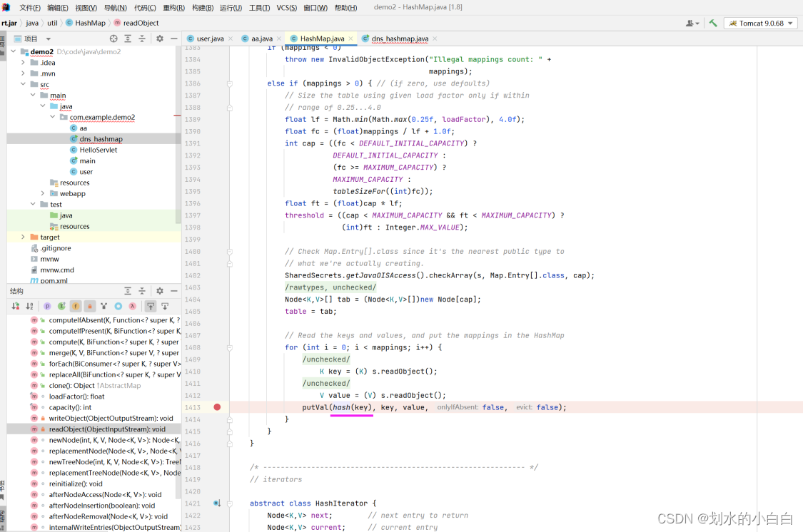Close the HashMap.java tab
This screenshot has height=532, width=803.
click(x=350, y=39)
